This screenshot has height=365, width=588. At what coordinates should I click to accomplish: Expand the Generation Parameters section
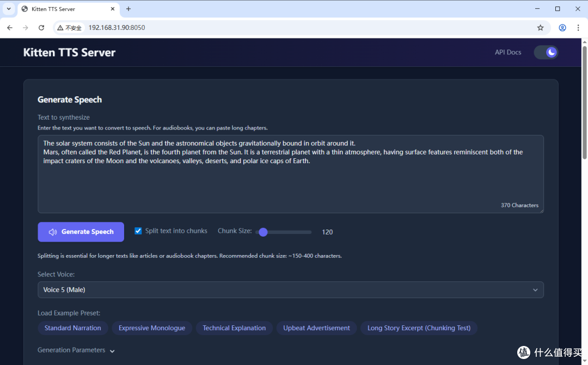76,350
